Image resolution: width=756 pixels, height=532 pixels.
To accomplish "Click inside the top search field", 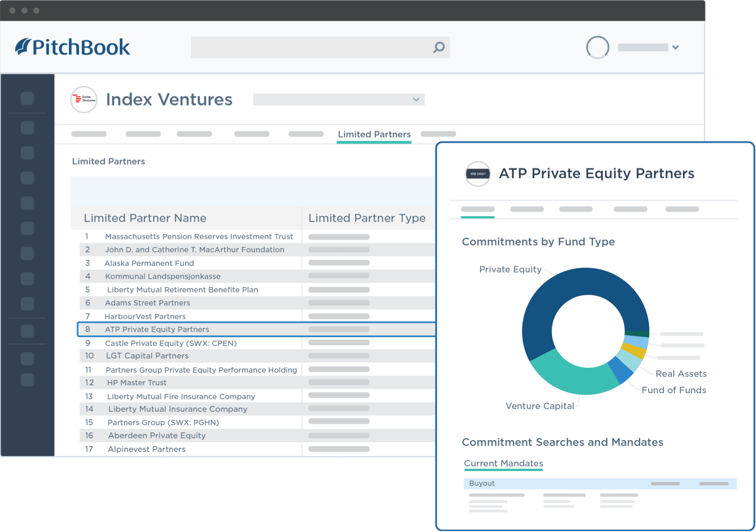I will (x=320, y=47).
